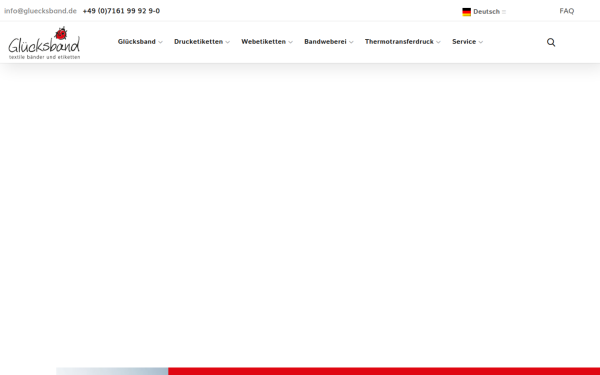This screenshot has height=375, width=600.
Task: Expand the Drucketiketten menu chevron
Action: 228,42
